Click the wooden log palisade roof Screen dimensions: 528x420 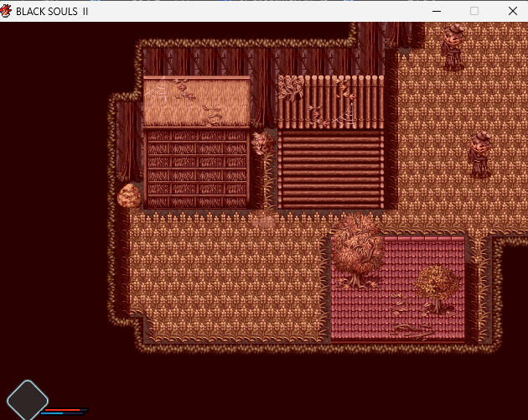click(x=331, y=102)
